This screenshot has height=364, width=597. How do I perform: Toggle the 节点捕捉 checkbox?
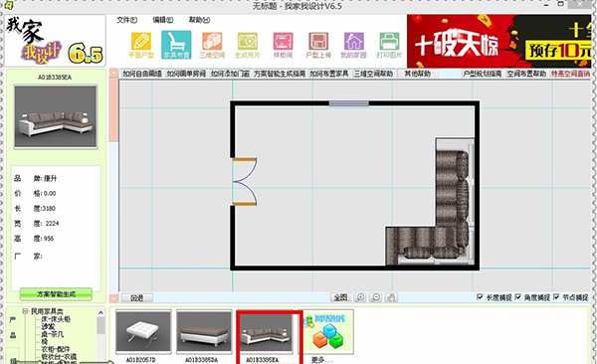(556, 297)
